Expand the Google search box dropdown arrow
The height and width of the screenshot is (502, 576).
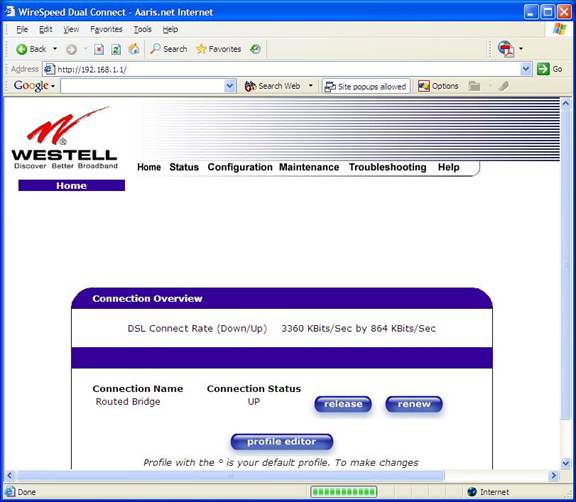(230, 86)
